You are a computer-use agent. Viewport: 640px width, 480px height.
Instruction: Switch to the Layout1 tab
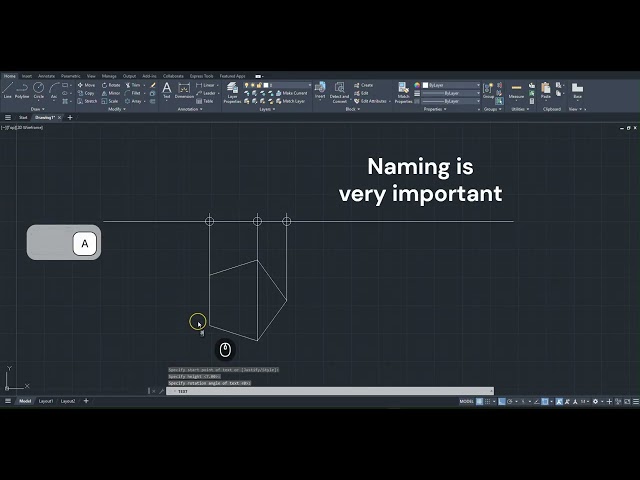click(46, 401)
